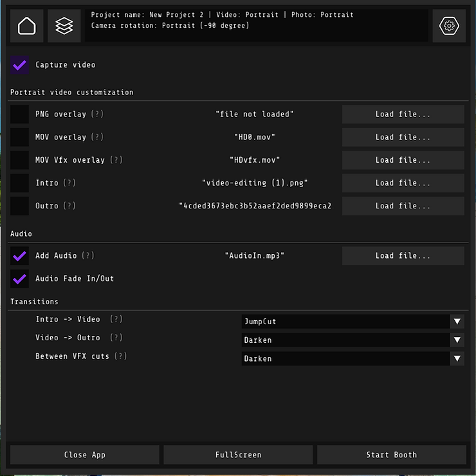
Task: Click MOV Vfx overlay help question mark
Action: pos(116,160)
